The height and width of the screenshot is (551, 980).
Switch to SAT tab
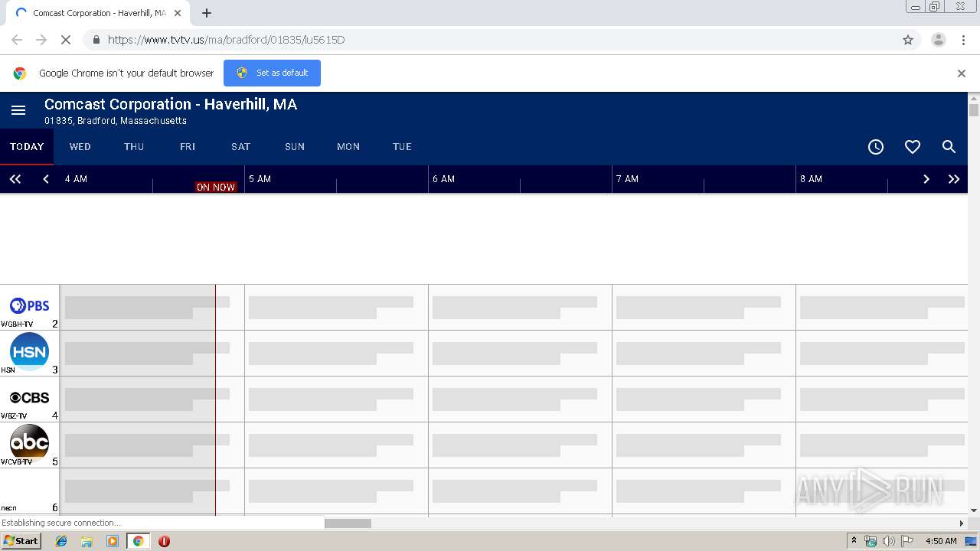241,147
